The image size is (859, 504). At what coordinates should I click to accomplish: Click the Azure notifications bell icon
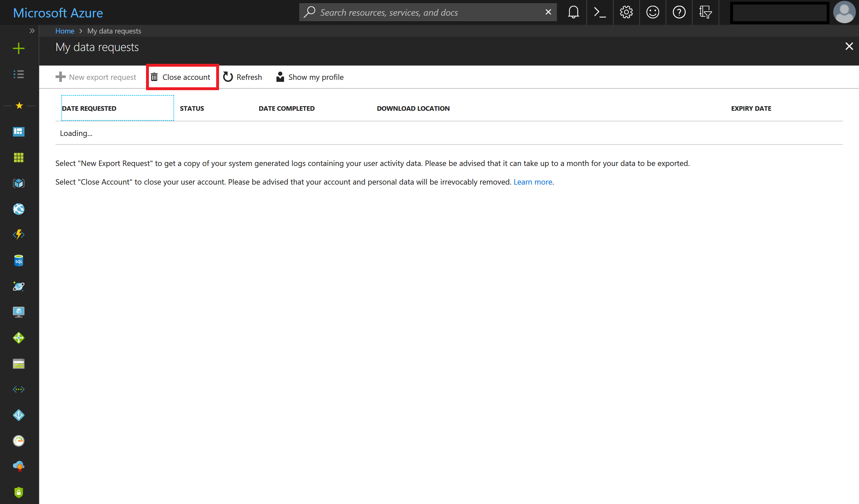coord(574,12)
